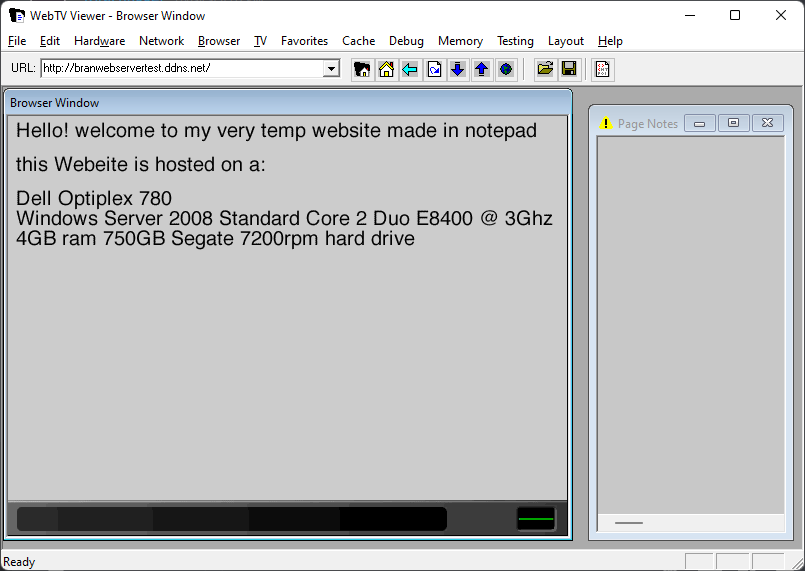The height and width of the screenshot is (571, 805).
Task: Open a file with the folder icon
Action: pos(545,69)
